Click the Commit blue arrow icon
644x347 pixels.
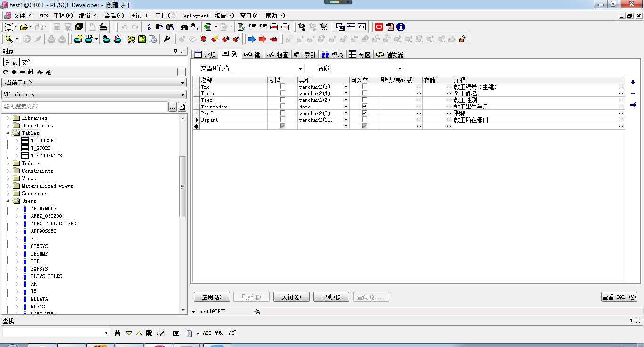pos(252,39)
